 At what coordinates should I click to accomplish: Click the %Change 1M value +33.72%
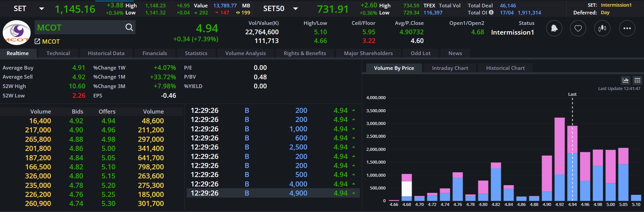163,77
